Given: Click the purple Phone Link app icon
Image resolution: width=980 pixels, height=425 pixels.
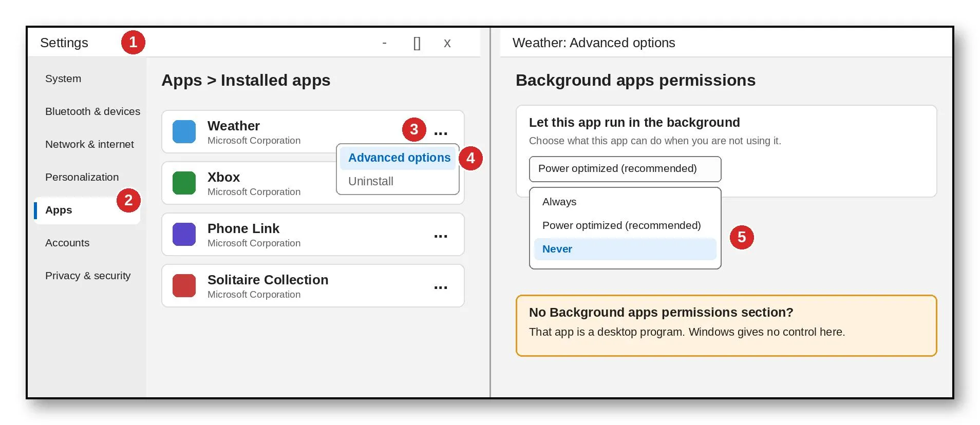Looking at the screenshot, I should pyautogui.click(x=184, y=234).
